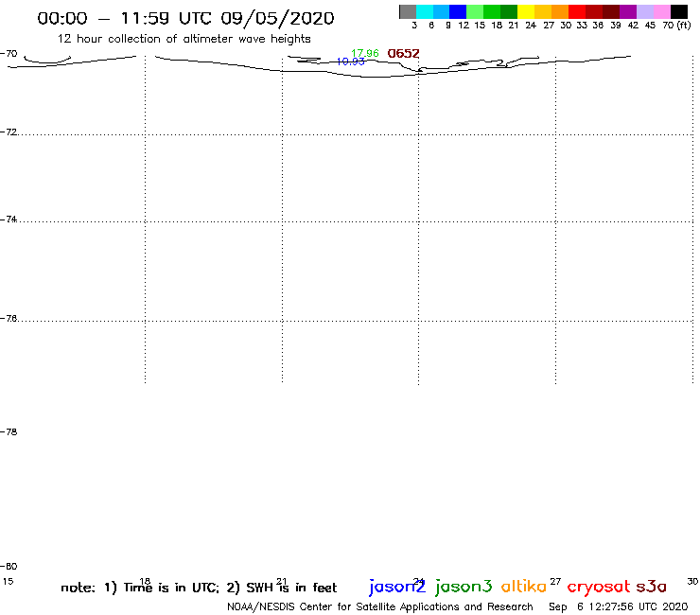This screenshot has width=700, height=615.
Task: Click the longitude label 27
Action: (x=555, y=581)
